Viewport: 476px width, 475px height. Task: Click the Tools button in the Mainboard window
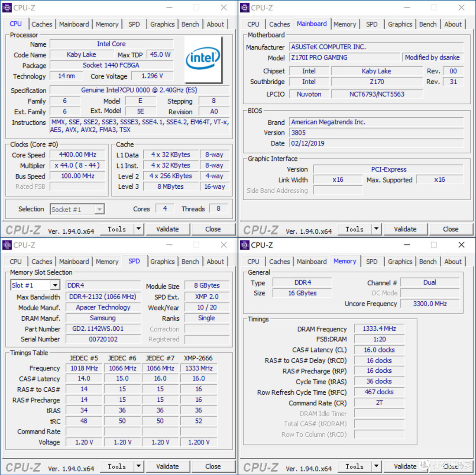(x=354, y=229)
